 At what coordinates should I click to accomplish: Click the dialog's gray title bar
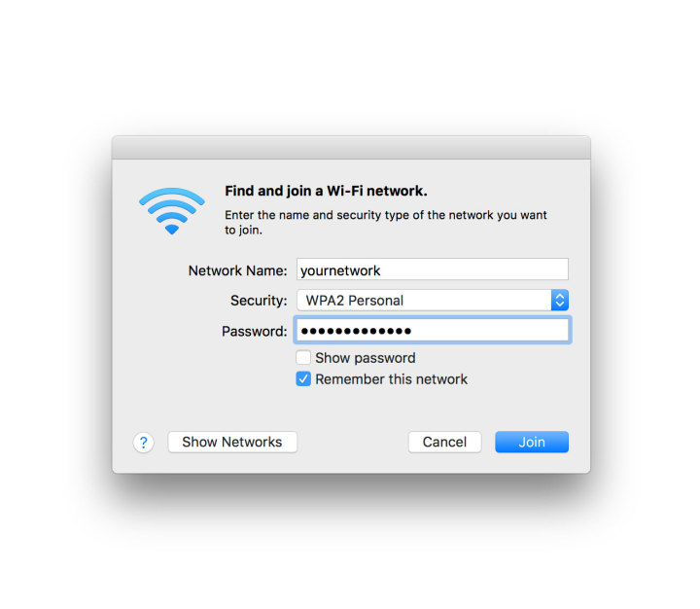coord(351,148)
